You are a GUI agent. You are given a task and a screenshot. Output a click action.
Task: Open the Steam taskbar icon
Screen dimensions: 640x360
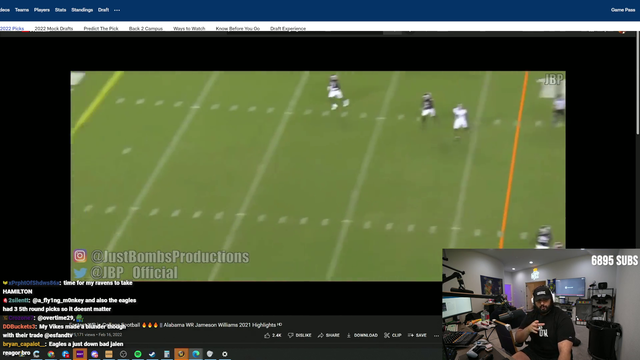152,354
